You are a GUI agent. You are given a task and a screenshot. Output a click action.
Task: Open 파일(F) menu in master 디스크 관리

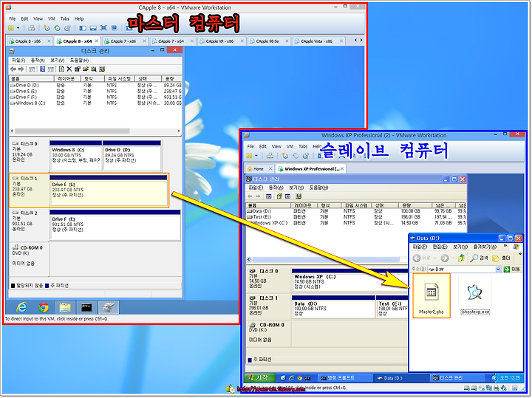18,61
